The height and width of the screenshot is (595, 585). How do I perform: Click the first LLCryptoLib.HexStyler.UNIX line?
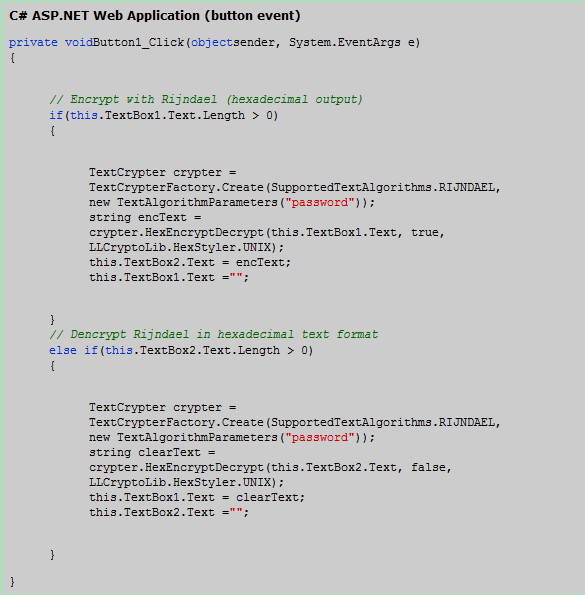point(187,247)
